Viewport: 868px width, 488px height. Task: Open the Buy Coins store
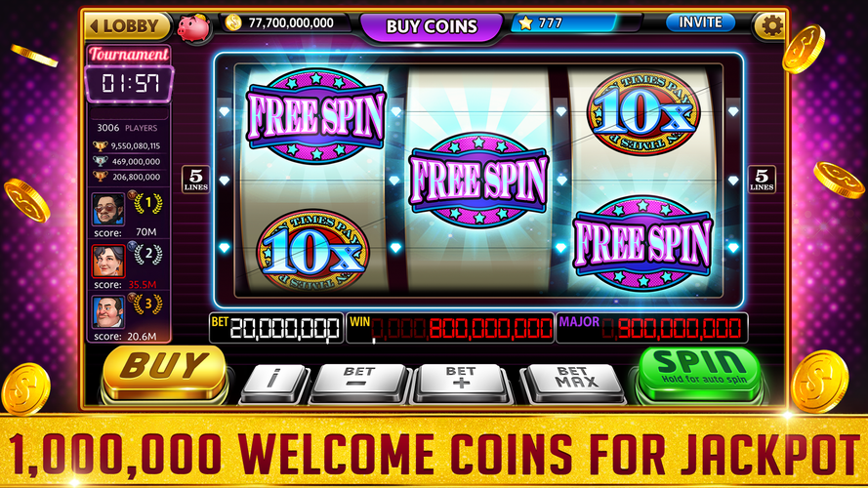click(432, 26)
